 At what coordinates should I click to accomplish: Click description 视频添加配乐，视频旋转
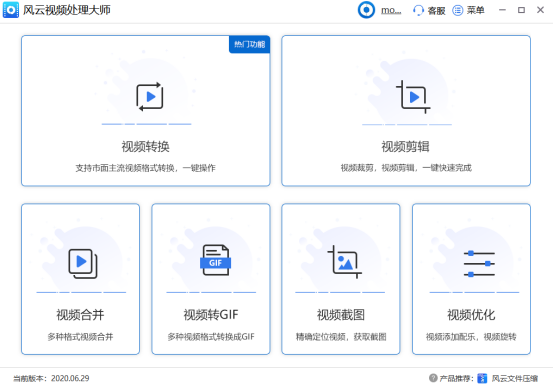pyautogui.click(x=471, y=337)
